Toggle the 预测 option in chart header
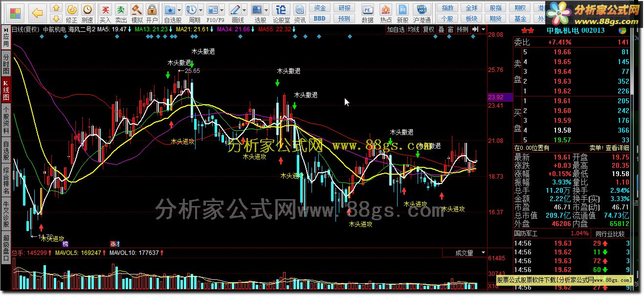 coord(463,29)
